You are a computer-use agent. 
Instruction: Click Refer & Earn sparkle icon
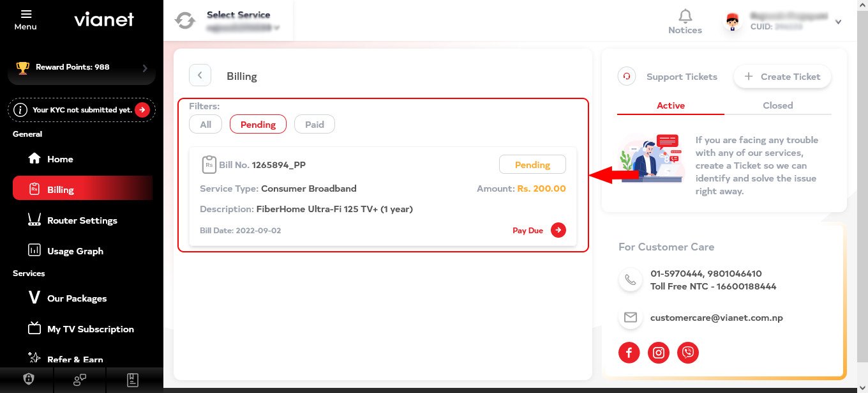click(x=34, y=357)
